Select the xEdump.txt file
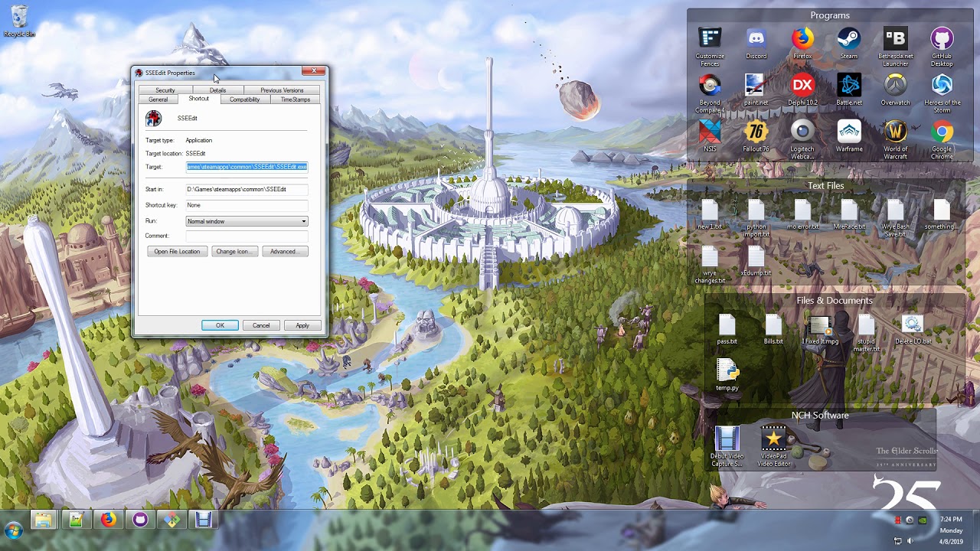 coord(756,260)
